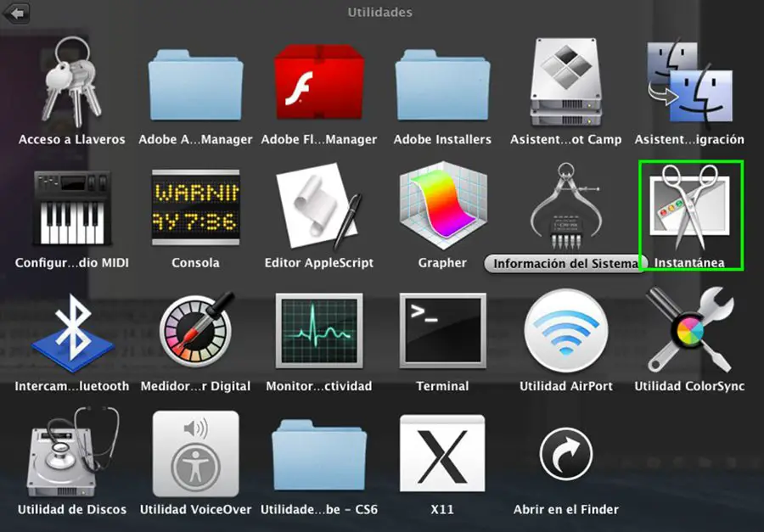Click the Grapher text label
The image size is (764, 532).
[x=442, y=263]
